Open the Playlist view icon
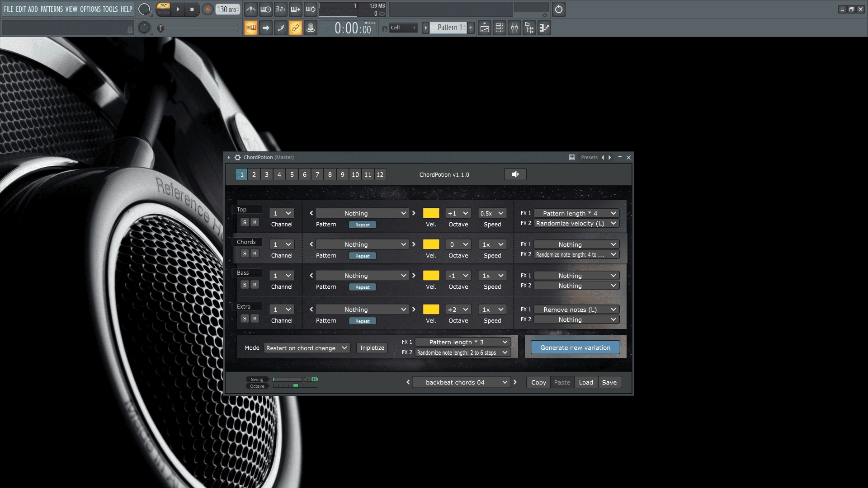The image size is (868, 488). coord(485,28)
